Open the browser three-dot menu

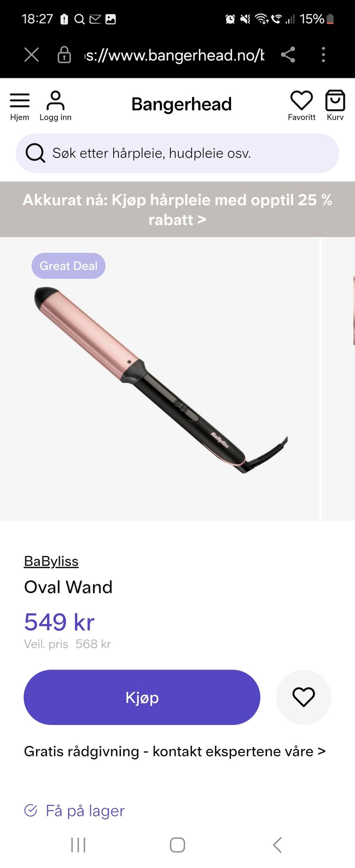323,55
